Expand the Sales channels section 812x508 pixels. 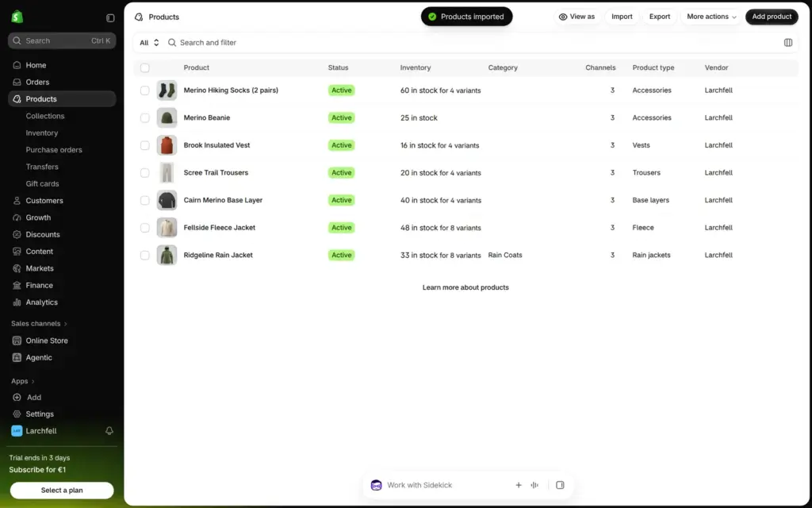point(40,324)
